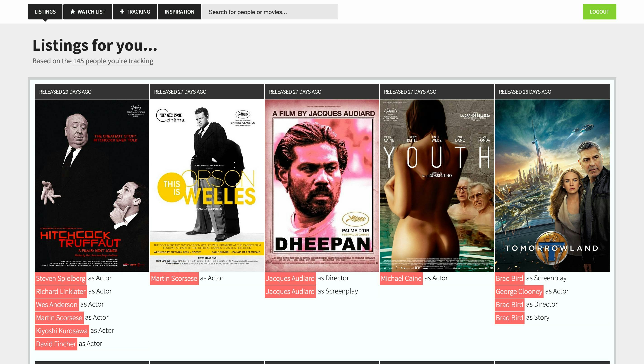Click the David Fincher person tag
Image resolution: width=644 pixels, height=364 pixels.
(x=56, y=344)
